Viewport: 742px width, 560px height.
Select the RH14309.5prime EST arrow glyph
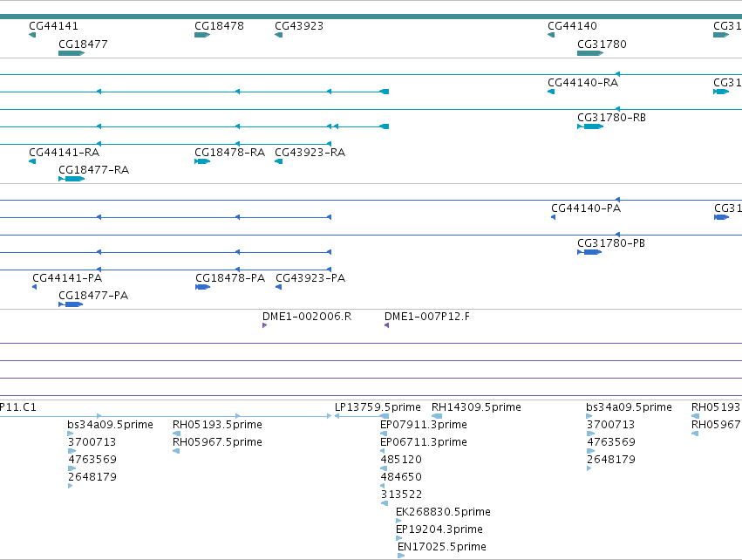pos(437,416)
